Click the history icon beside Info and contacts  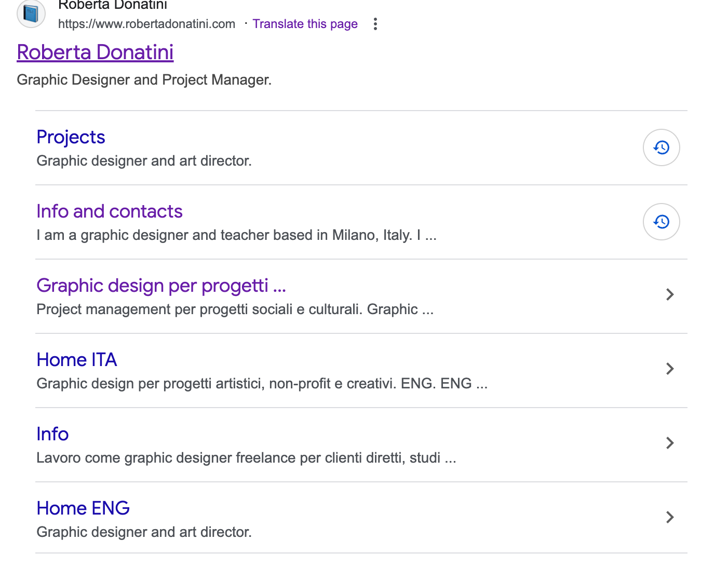(x=661, y=222)
